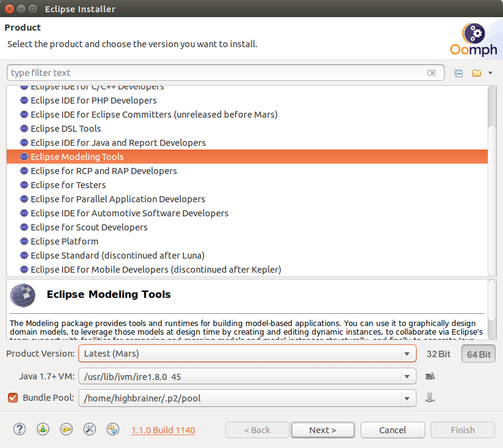The height and width of the screenshot is (448, 503).
Task: Click the Product Version label
Action: pyautogui.click(x=40, y=354)
